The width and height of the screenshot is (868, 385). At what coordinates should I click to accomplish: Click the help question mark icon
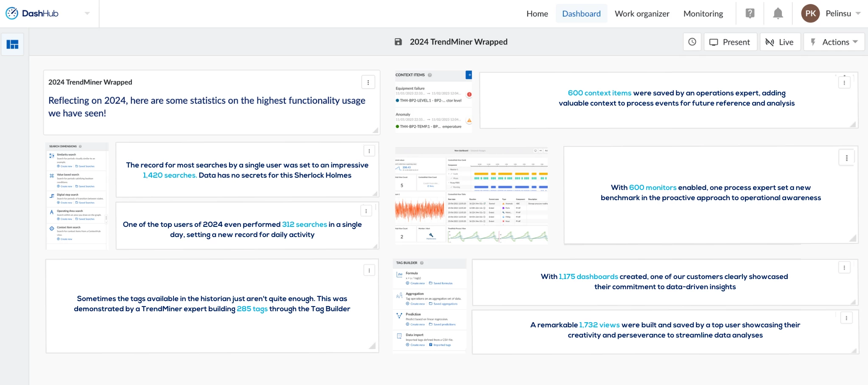pos(750,14)
